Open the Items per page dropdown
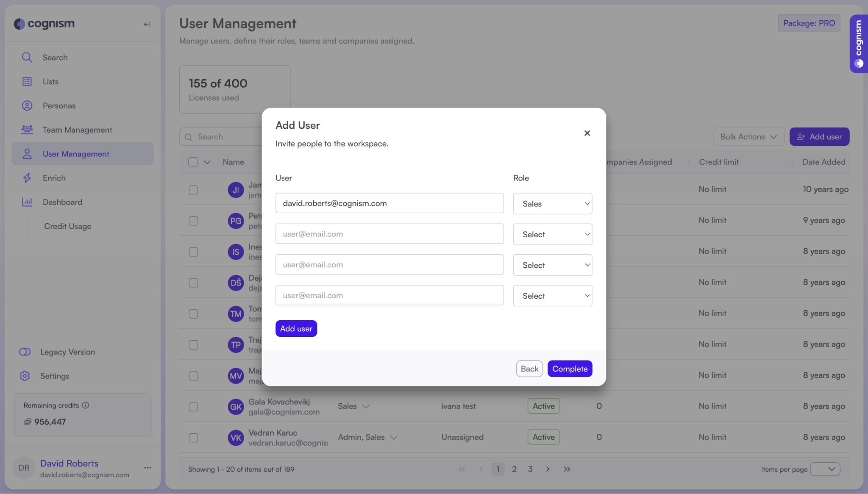This screenshot has width=868, height=494. (825, 469)
